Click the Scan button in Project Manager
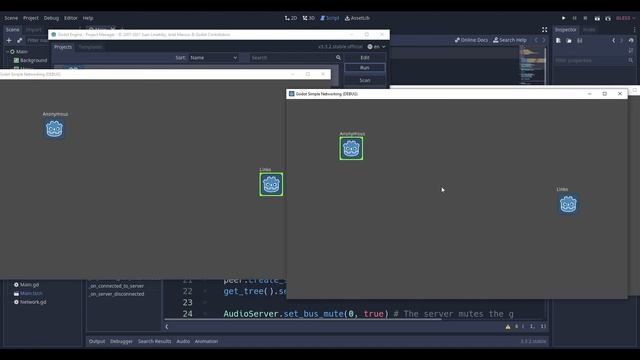Viewport: 640px width, 360px height. click(x=364, y=80)
